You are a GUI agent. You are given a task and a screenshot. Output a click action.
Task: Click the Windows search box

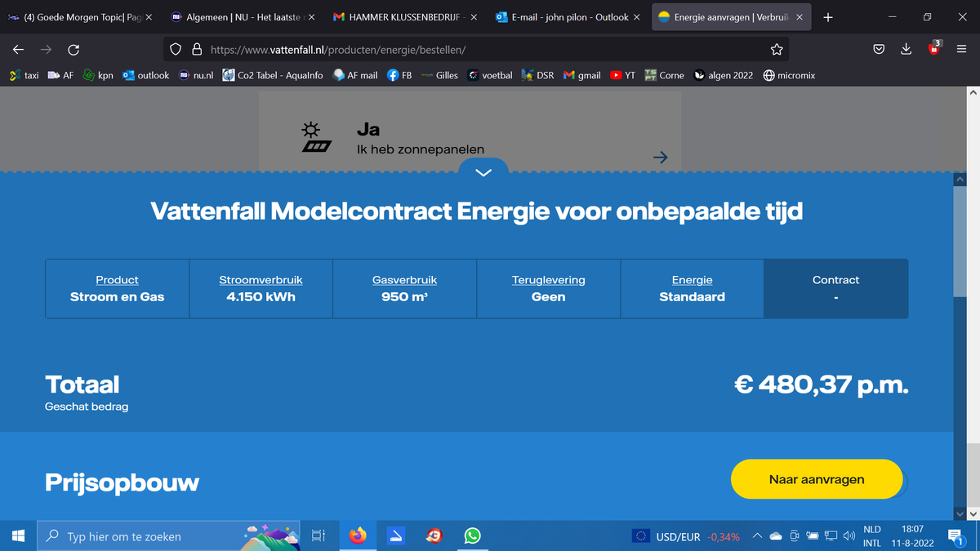169,536
